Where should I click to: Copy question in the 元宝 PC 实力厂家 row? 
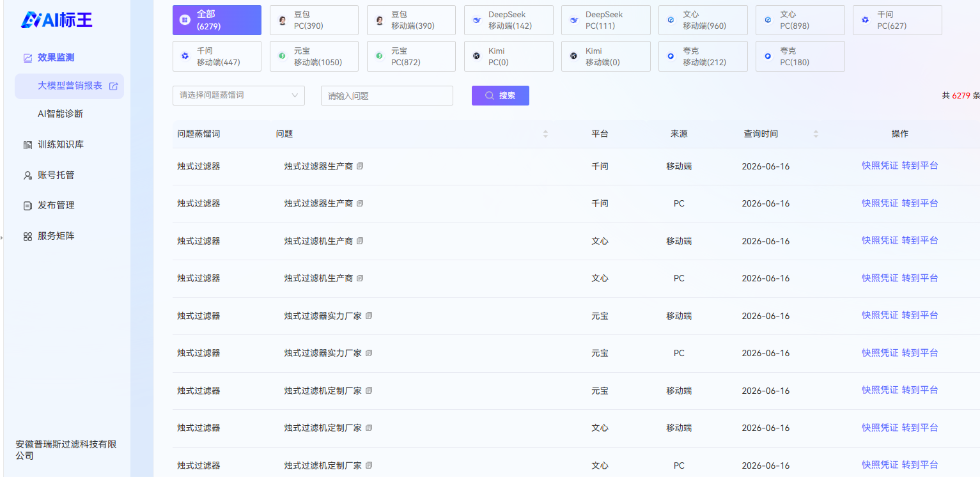tap(369, 353)
